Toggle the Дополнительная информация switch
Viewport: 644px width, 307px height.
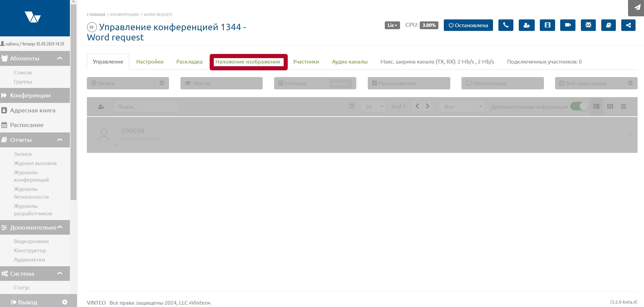click(579, 106)
